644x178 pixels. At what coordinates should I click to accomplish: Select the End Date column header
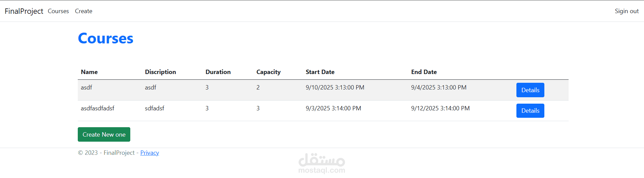pyautogui.click(x=424, y=72)
